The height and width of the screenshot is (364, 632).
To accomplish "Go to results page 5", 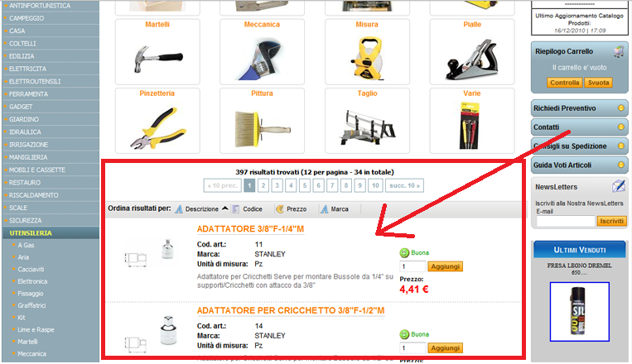I will (305, 185).
